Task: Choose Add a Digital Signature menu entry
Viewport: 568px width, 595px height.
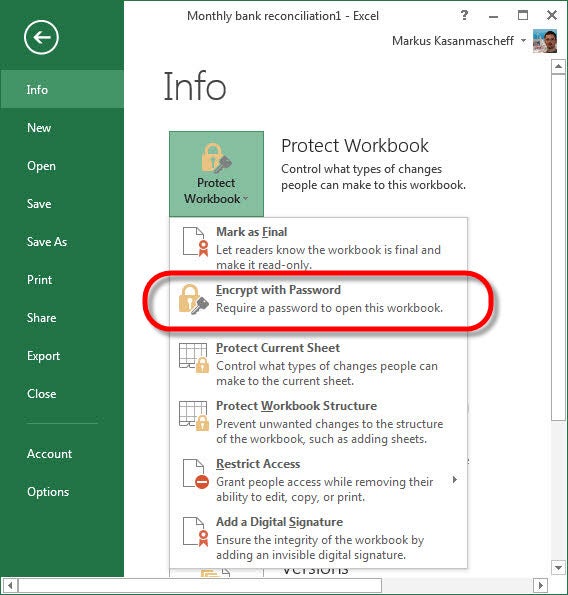Action: point(318,537)
